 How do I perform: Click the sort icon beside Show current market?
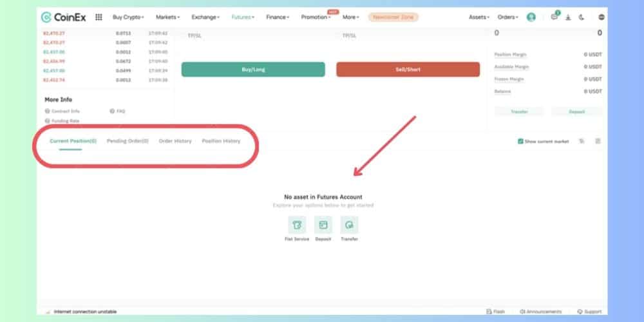[582, 141]
